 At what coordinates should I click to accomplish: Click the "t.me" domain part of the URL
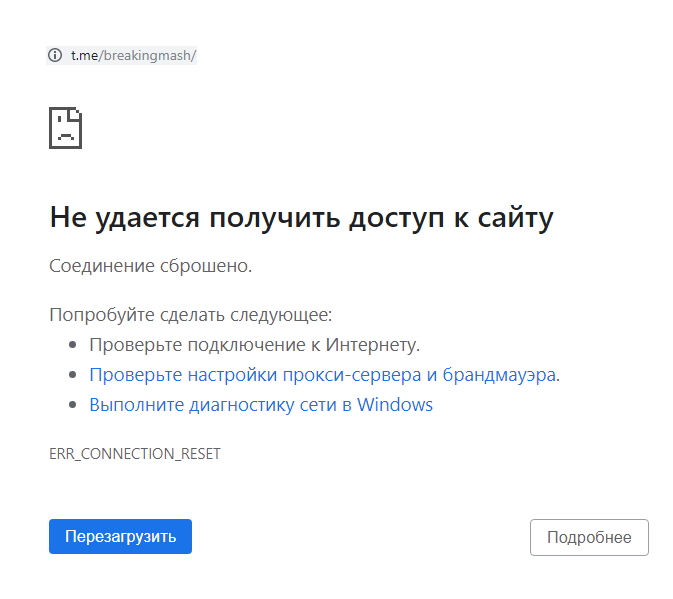click(82, 56)
